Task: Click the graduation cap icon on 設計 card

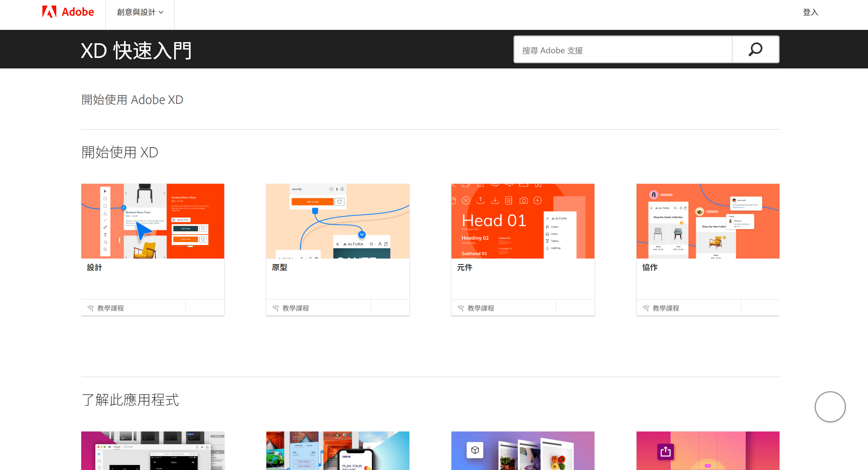Action: point(90,308)
